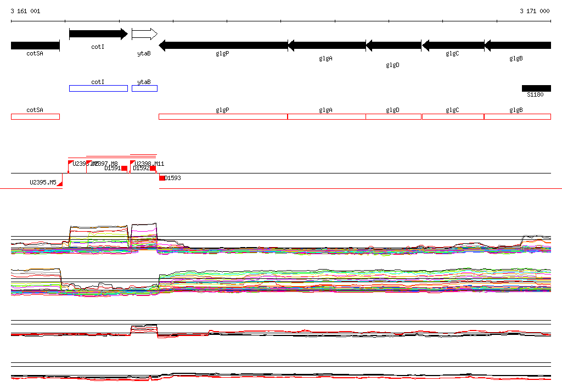Select the glgA black gene arrow
The height and width of the screenshot is (392, 562).
tap(327, 46)
